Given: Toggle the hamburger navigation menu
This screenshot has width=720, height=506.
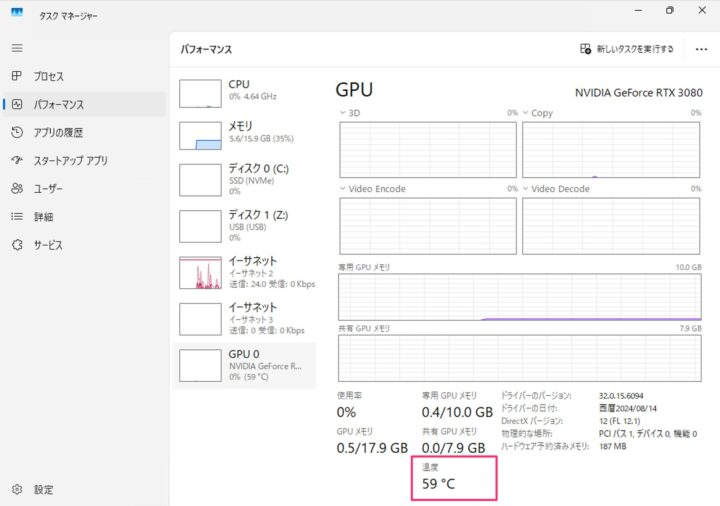Looking at the screenshot, I should pos(17,48).
